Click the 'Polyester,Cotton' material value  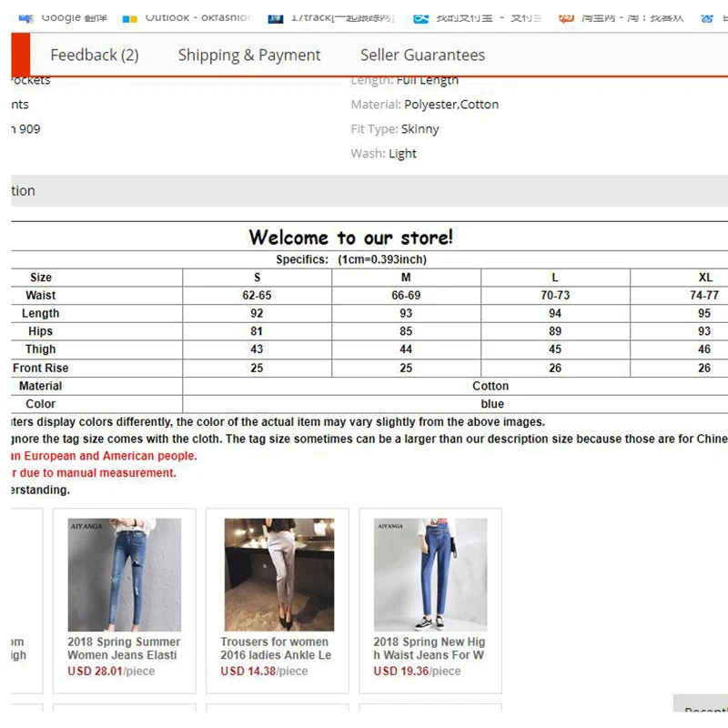click(451, 105)
